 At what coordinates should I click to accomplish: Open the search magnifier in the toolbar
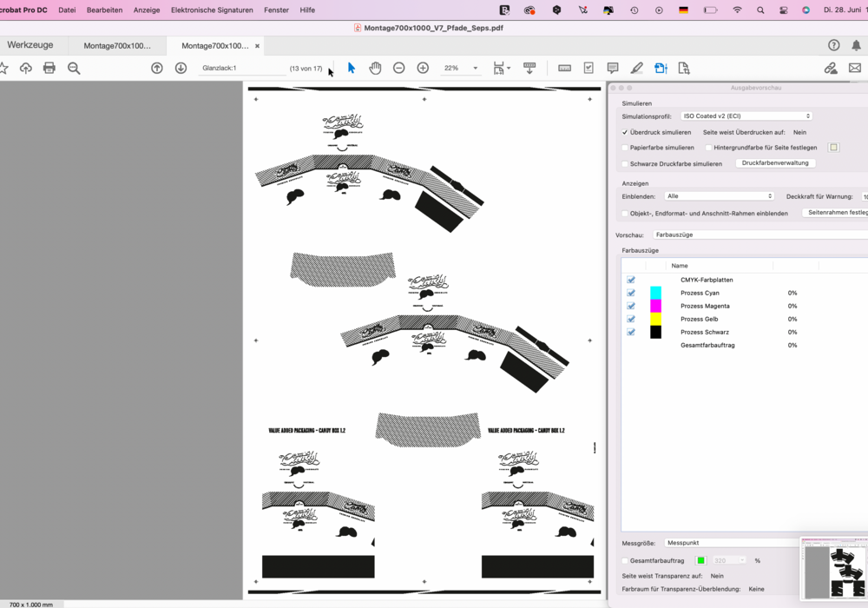[74, 68]
